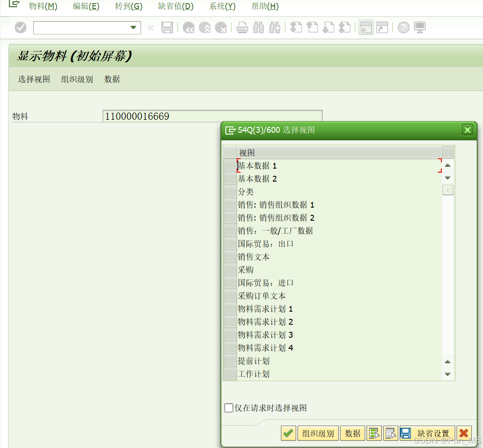Open the 转到(G) menu
Image resolution: width=483 pixels, height=448 pixels.
pyautogui.click(x=129, y=6)
